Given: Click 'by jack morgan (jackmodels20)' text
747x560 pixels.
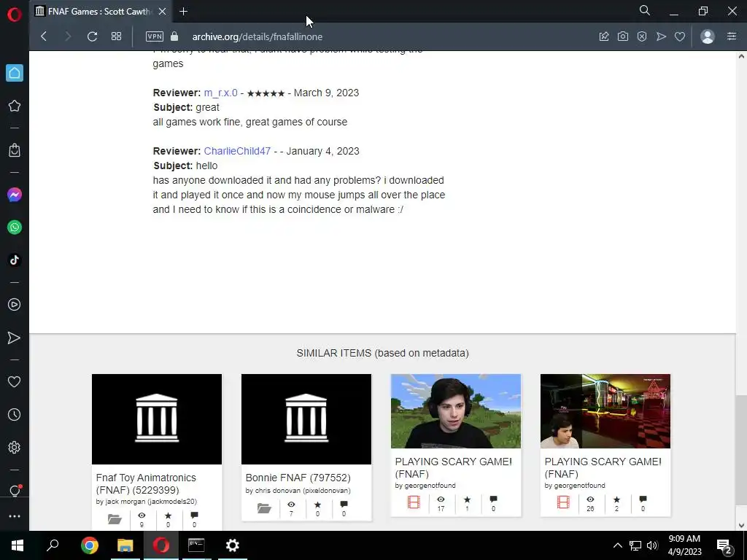Looking at the screenshot, I should [146, 502].
